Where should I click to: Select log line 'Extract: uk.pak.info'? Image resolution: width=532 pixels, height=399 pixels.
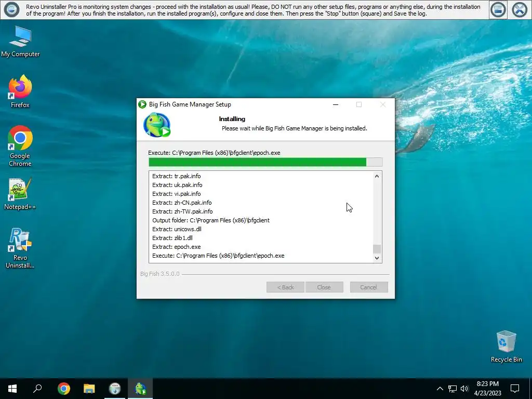[x=177, y=185]
